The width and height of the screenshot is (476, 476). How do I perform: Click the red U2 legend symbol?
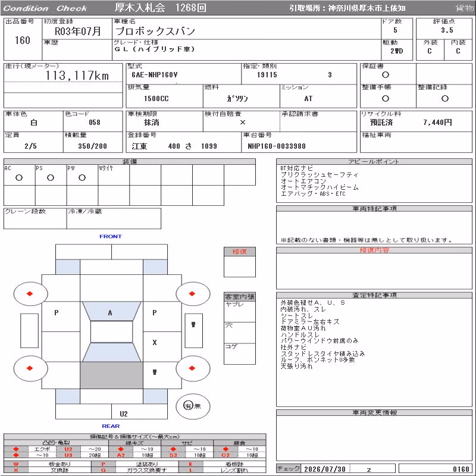coord(68,449)
